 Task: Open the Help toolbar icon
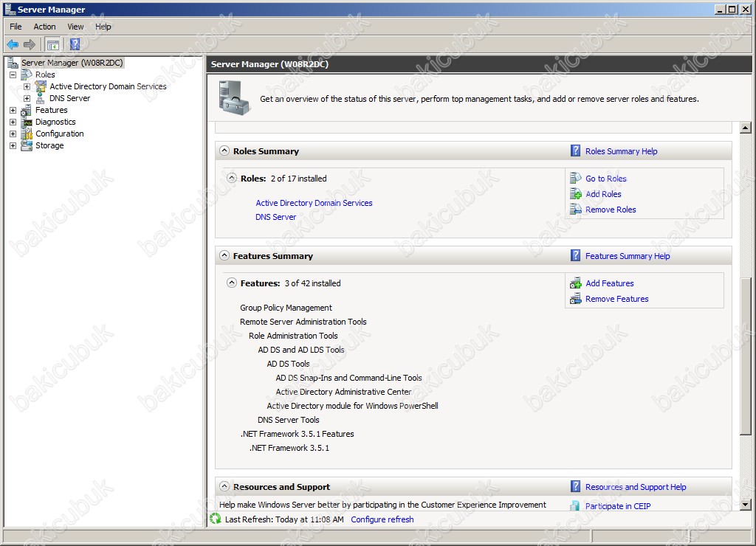coord(75,45)
